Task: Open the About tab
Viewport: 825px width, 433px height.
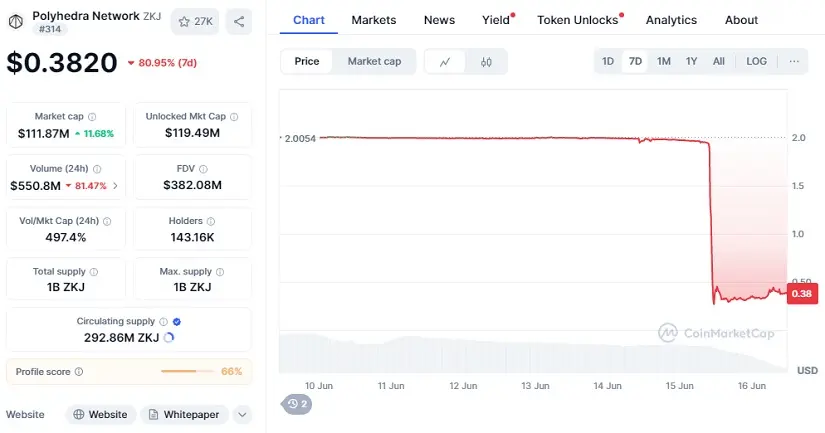Action: [x=741, y=20]
